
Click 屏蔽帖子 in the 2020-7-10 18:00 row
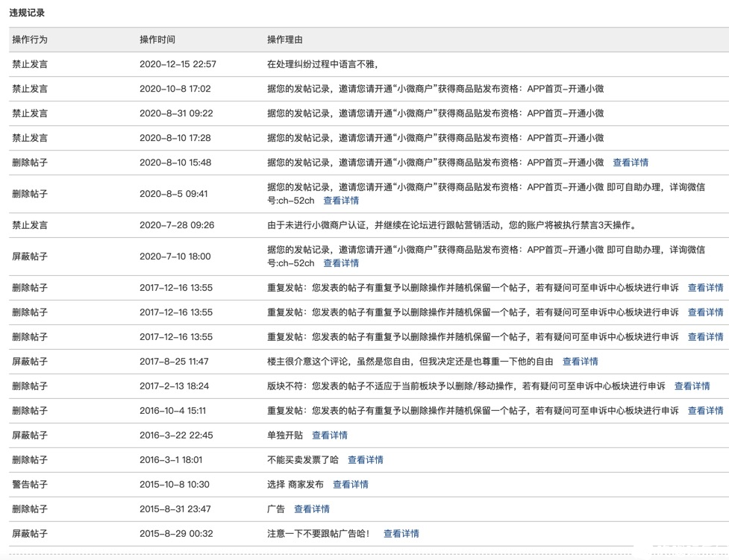30,257
